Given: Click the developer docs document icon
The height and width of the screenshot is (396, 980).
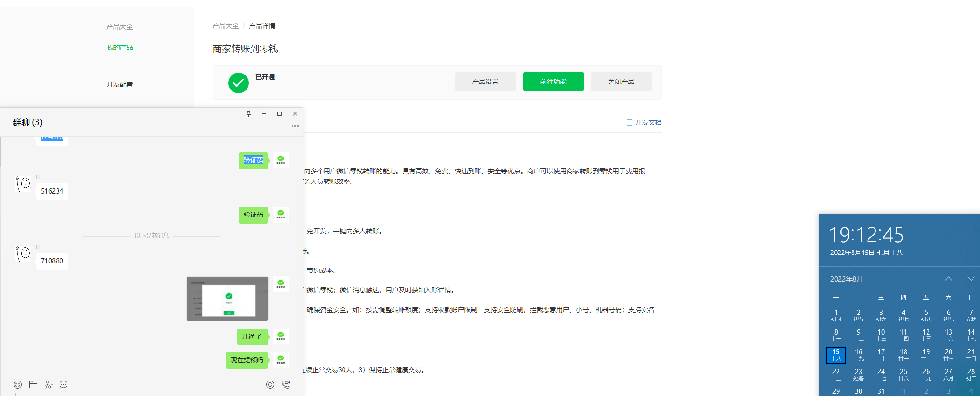Looking at the screenshot, I should click(x=629, y=122).
